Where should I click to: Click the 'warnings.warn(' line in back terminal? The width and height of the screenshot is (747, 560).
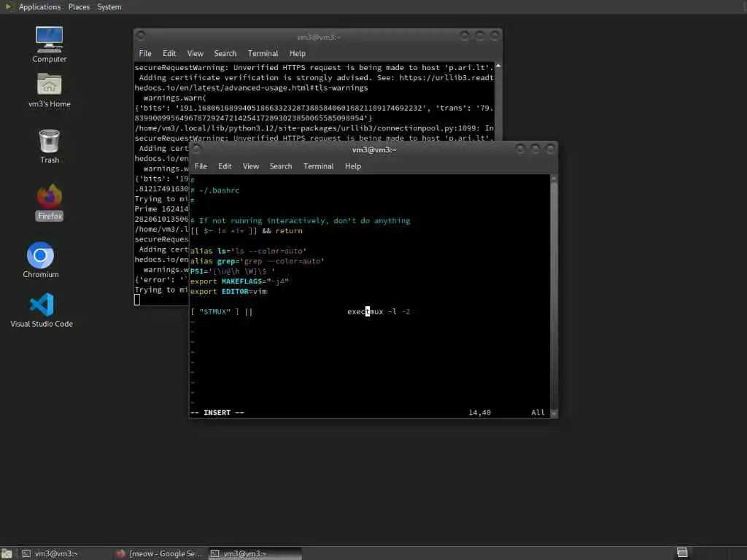(175, 98)
